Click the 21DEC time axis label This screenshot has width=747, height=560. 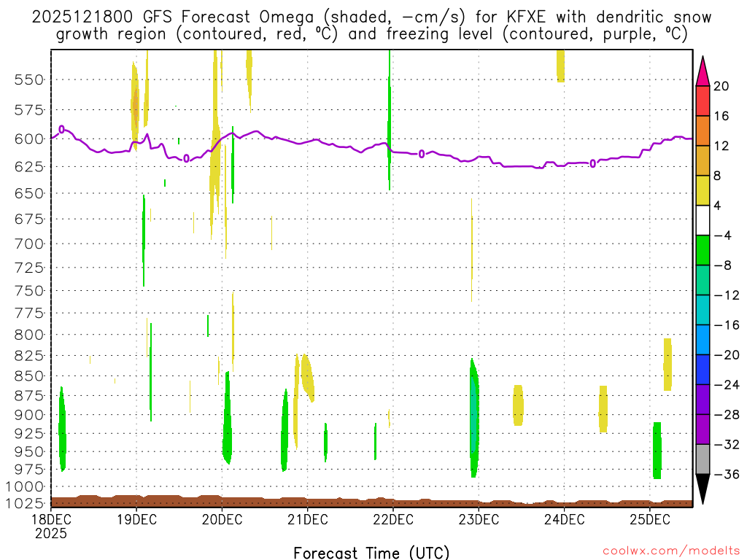308,519
